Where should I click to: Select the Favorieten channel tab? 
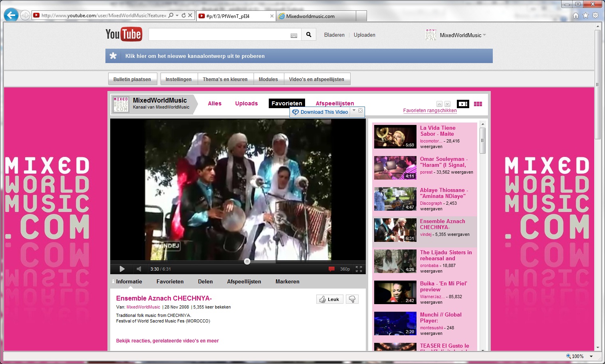[287, 103]
